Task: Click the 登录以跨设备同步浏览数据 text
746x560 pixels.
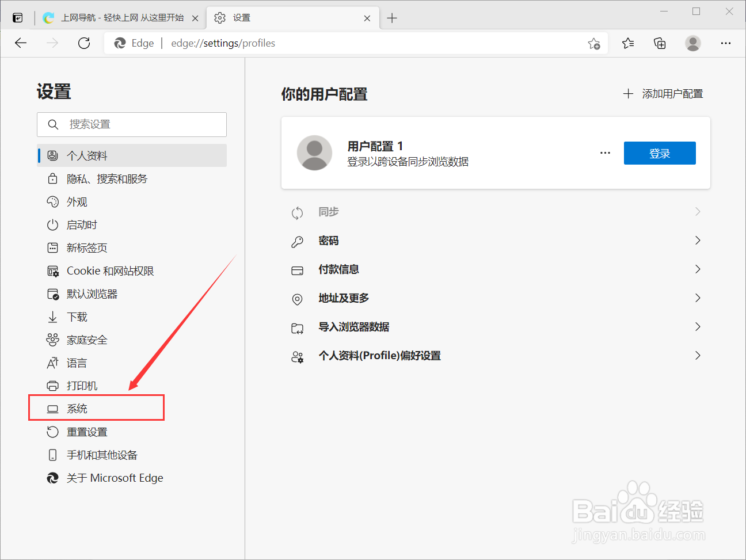Action: [x=408, y=162]
